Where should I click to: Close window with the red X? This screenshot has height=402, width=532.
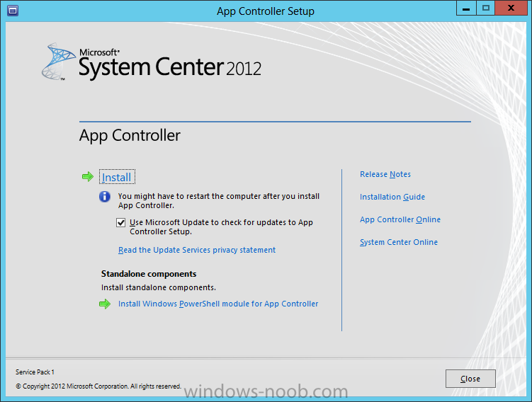coord(511,8)
